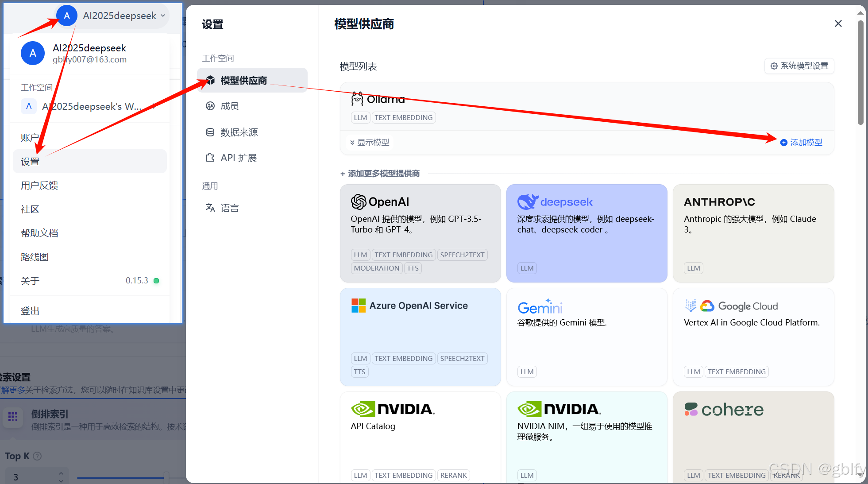This screenshot has width=868, height=484.
Task: Open the 设置 menu item
Action: click(x=90, y=162)
